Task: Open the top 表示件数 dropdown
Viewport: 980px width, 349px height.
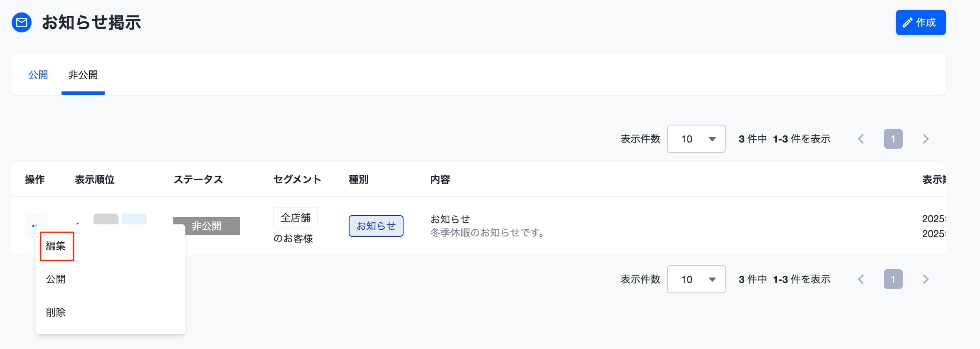Action: pos(696,139)
